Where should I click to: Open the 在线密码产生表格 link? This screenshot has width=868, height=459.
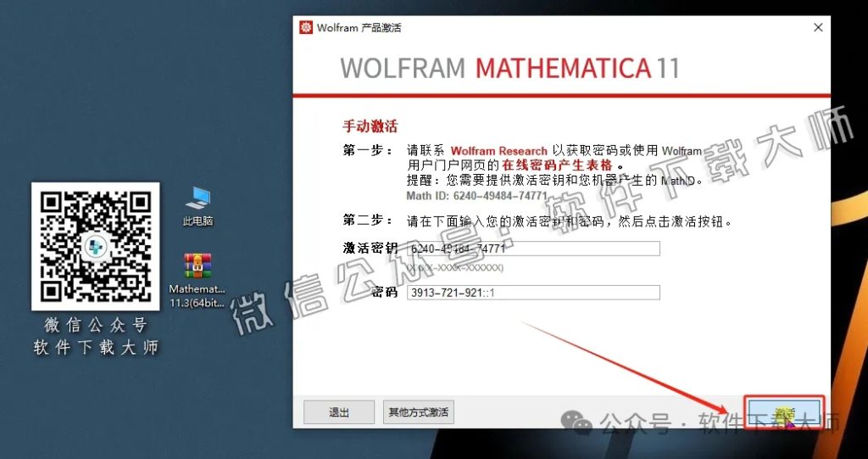tap(558, 165)
